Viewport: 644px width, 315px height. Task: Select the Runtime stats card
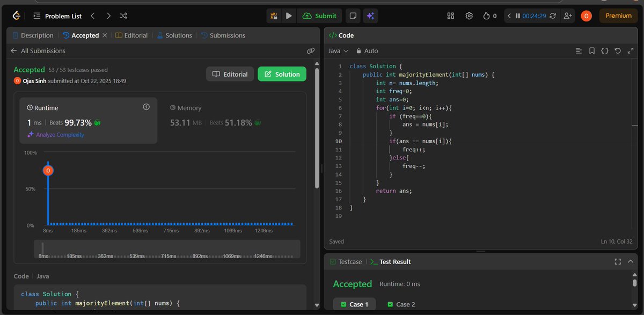click(89, 120)
